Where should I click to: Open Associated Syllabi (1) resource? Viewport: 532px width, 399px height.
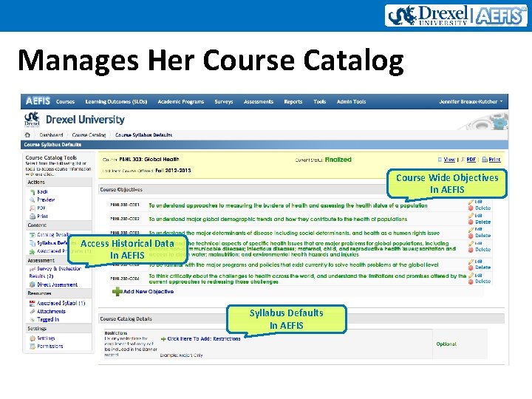[x=61, y=303]
